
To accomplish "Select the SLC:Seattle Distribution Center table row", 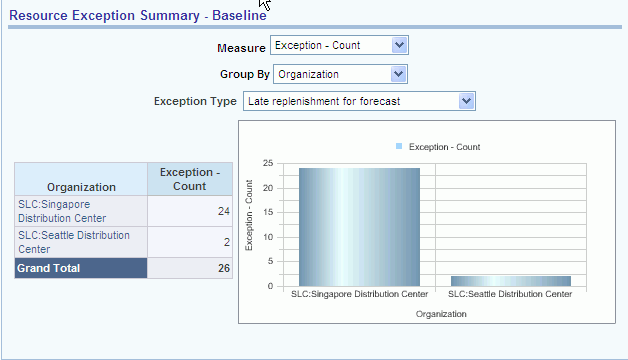I will point(123,242).
